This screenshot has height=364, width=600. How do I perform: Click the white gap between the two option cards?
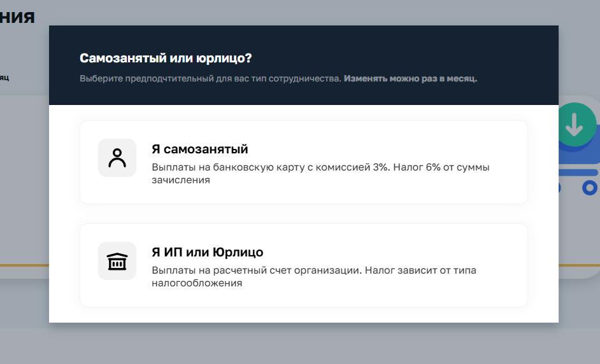point(303,214)
